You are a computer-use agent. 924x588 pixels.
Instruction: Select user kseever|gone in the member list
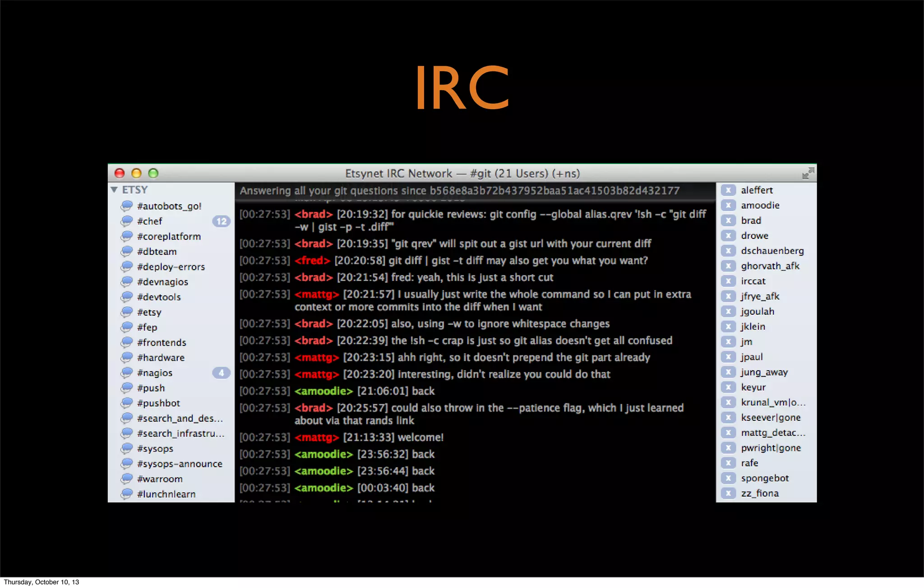tap(771, 418)
